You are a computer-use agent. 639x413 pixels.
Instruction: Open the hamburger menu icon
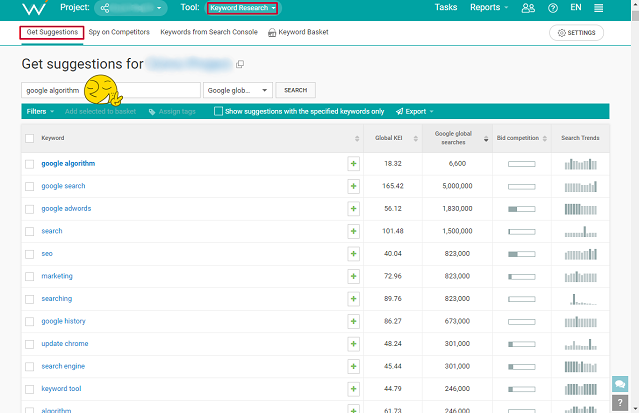tap(598, 8)
